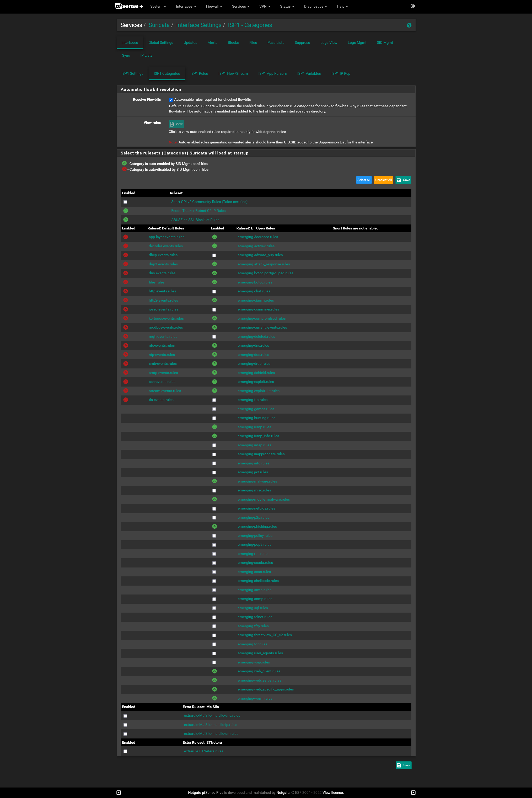Click the pfSense Plus logo
Image resolution: width=532 pixels, height=798 pixels.
click(x=129, y=6)
